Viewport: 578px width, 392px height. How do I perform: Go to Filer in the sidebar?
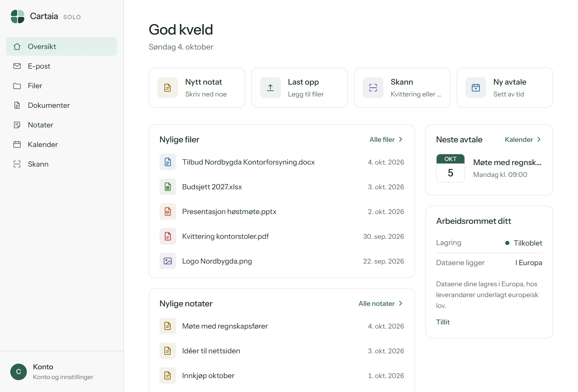[x=62, y=86]
